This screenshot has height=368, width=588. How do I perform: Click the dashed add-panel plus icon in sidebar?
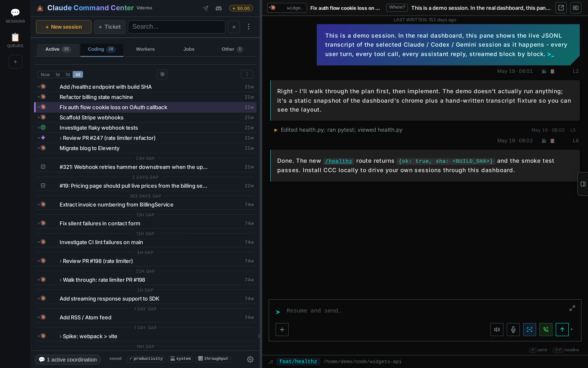[15, 62]
